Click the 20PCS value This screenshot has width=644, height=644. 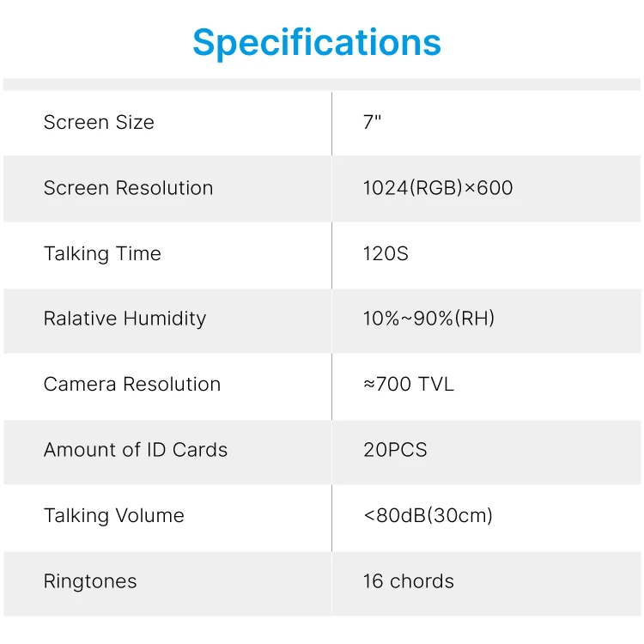[x=395, y=450]
